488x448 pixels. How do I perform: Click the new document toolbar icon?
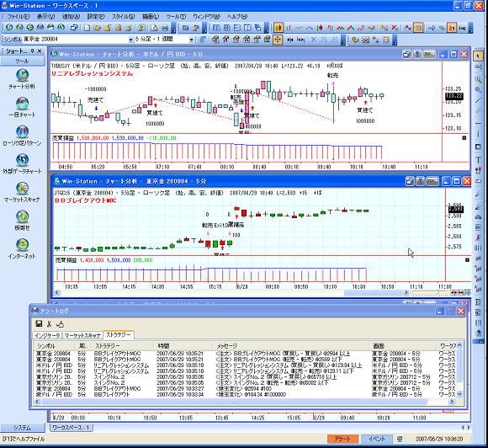(x=87, y=28)
